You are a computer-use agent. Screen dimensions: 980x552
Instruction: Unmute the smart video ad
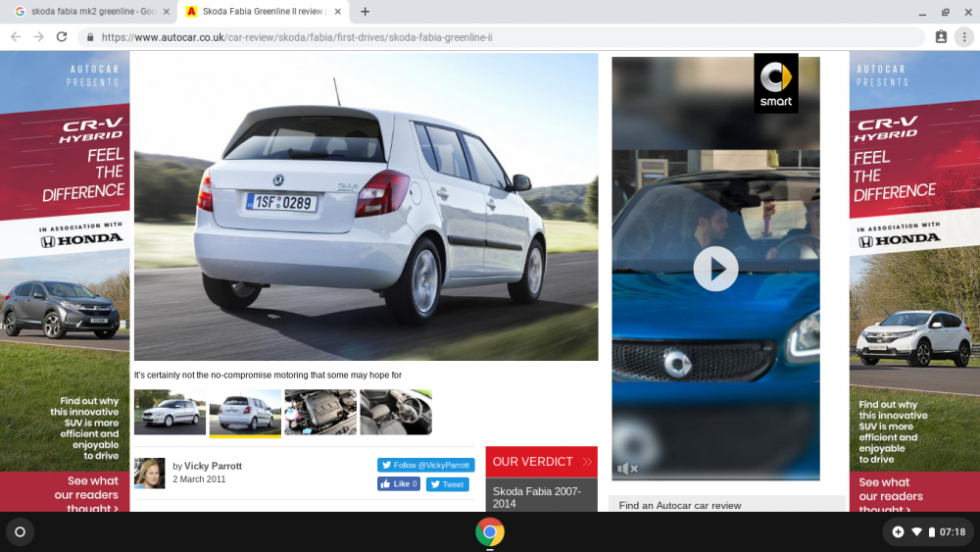[x=627, y=469]
